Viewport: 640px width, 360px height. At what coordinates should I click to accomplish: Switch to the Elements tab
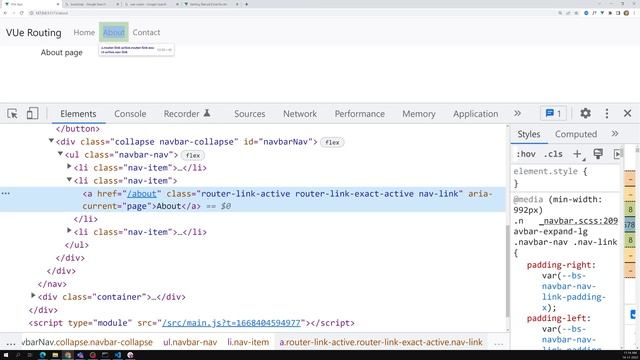click(78, 114)
